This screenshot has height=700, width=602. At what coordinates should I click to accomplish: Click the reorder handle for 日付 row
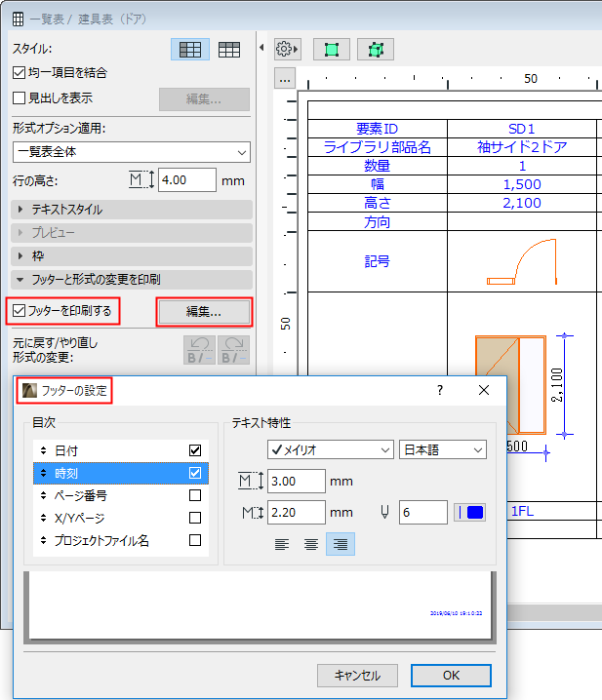pos(43,450)
